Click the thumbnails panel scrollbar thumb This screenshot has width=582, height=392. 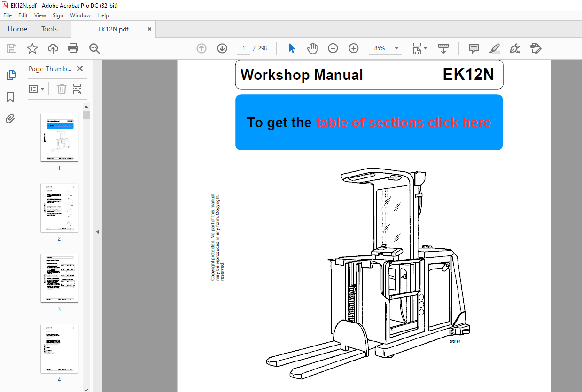tap(86, 115)
